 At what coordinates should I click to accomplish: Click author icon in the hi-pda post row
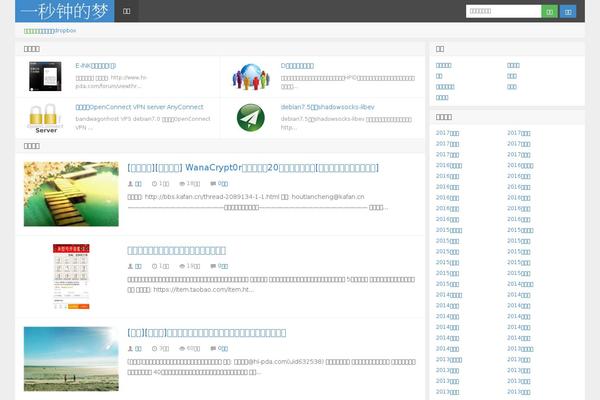(130, 348)
